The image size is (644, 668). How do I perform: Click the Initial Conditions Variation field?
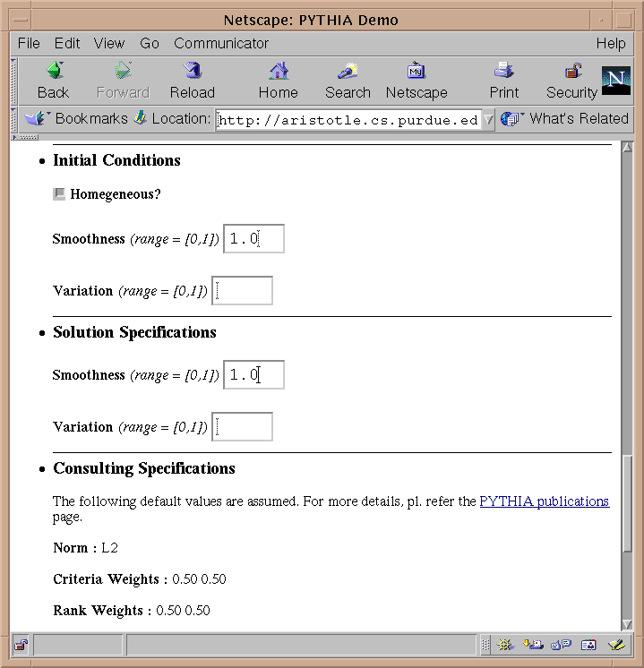pyautogui.click(x=242, y=290)
